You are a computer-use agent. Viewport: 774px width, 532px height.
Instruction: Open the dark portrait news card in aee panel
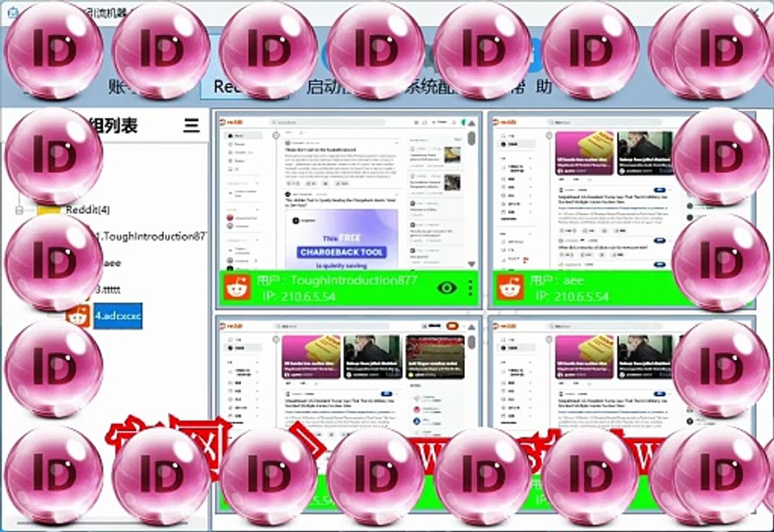645,153
